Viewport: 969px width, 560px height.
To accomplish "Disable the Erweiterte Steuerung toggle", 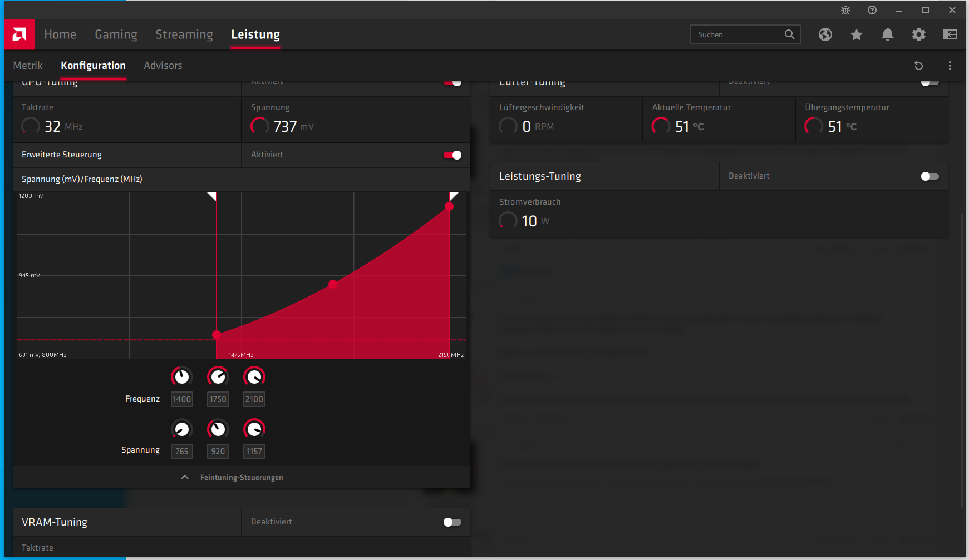I will click(452, 155).
